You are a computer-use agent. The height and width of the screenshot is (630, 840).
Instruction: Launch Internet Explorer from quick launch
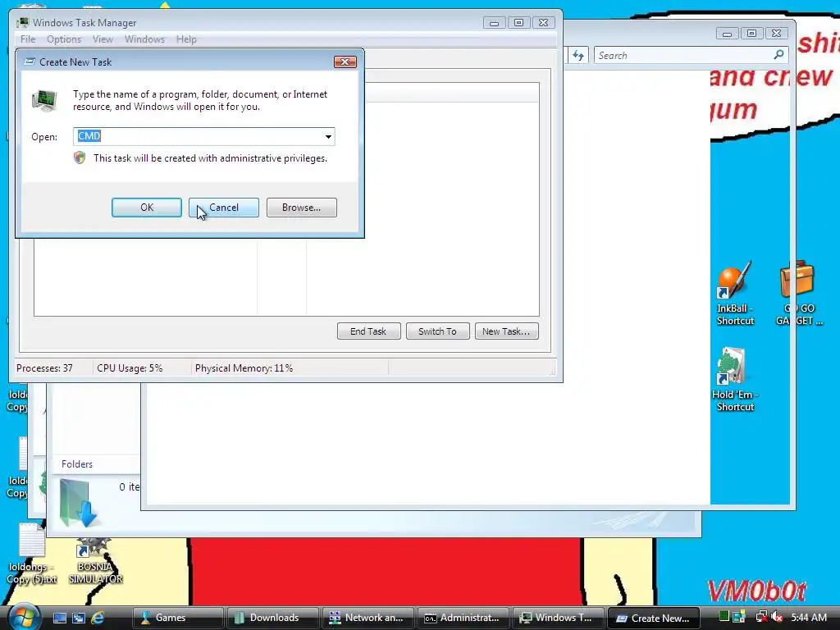click(98, 618)
